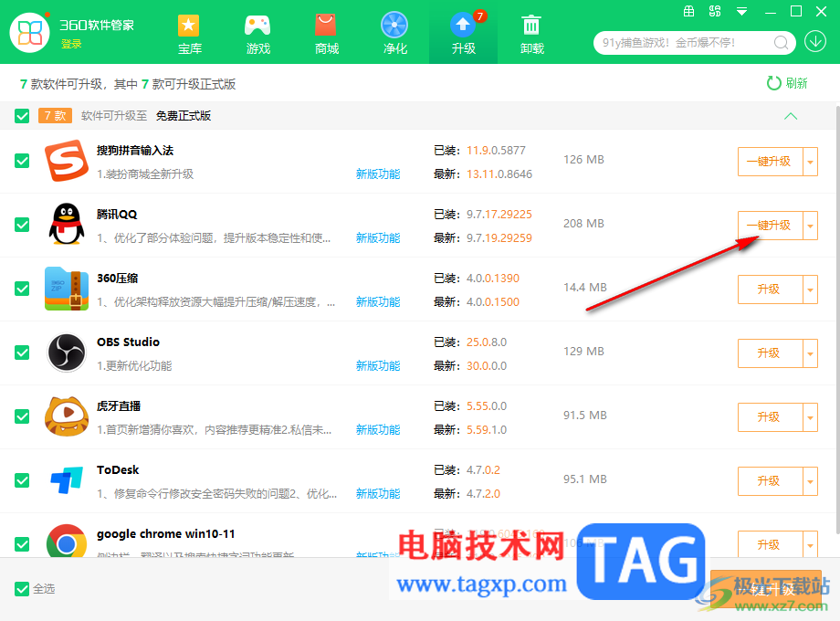Click the 刷新 refresh button

click(786, 83)
